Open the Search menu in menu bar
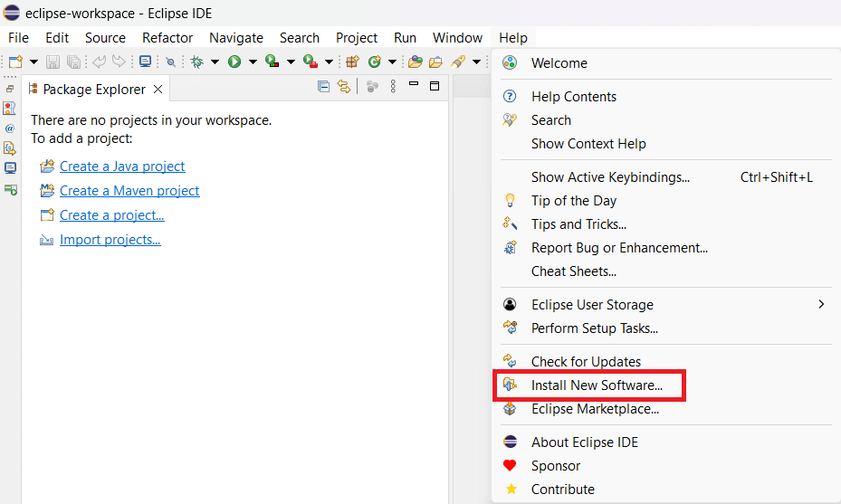Image resolution: width=841 pixels, height=504 pixels. pyautogui.click(x=300, y=38)
